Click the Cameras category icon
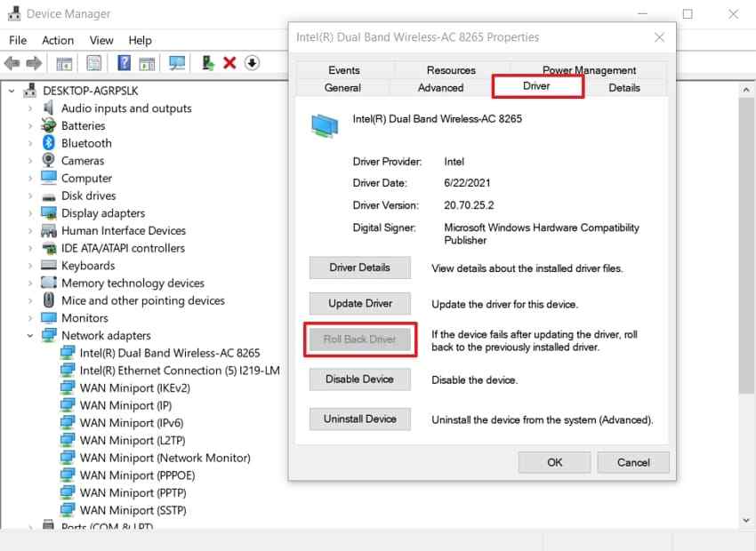Image resolution: width=756 pixels, height=551 pixels. (48, 160)
